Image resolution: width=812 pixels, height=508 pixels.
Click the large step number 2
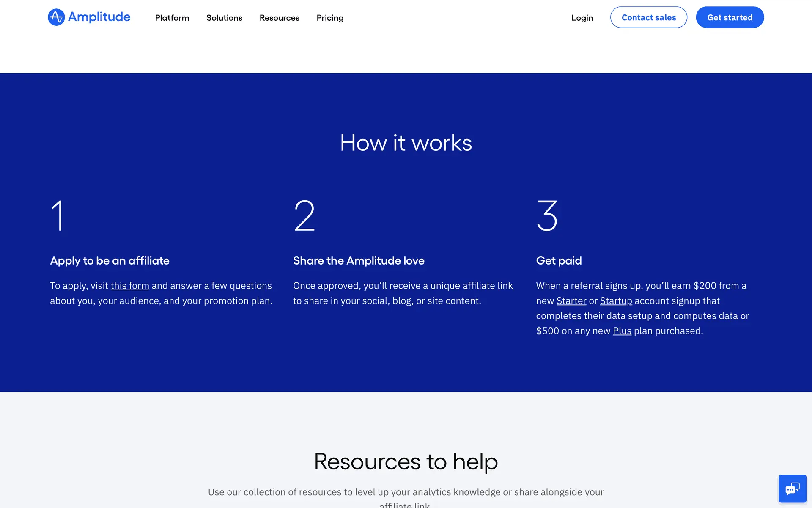[x=304, y=215]
